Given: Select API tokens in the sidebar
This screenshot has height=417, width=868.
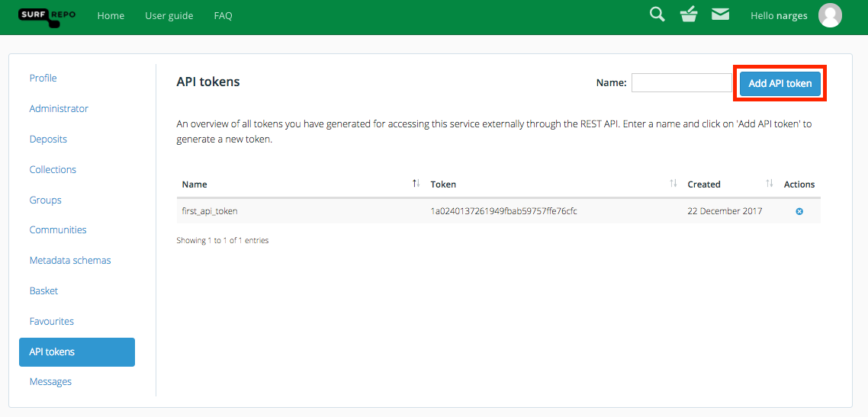Looking at the screenshot, I should click(x=77, y=351).
